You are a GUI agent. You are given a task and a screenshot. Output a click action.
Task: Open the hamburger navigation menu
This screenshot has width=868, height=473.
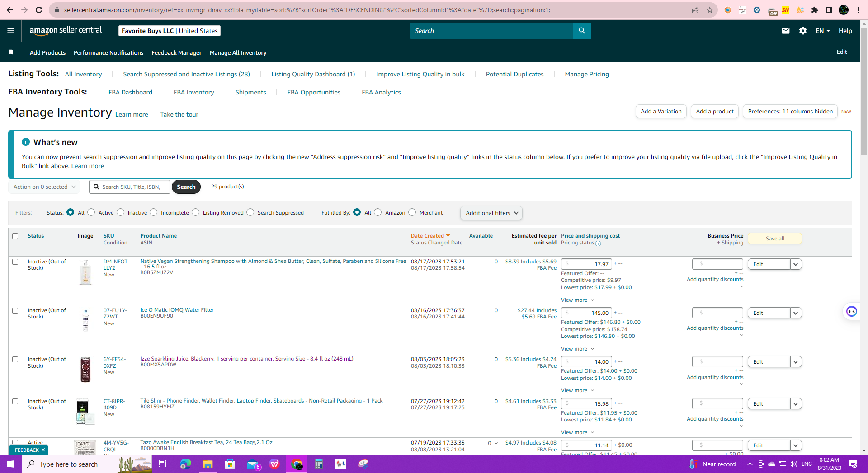coord(11,31)
